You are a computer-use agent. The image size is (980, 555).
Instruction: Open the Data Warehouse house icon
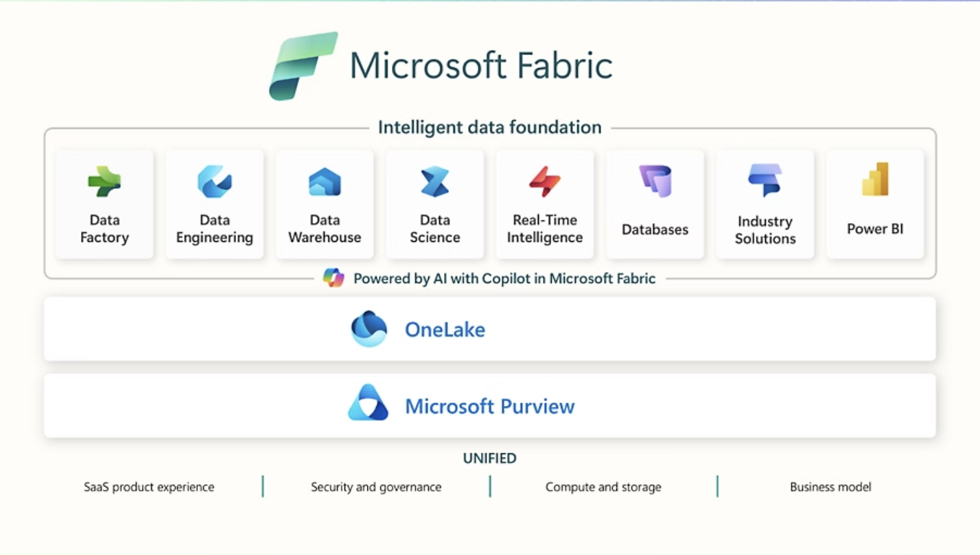click(325, 182)
